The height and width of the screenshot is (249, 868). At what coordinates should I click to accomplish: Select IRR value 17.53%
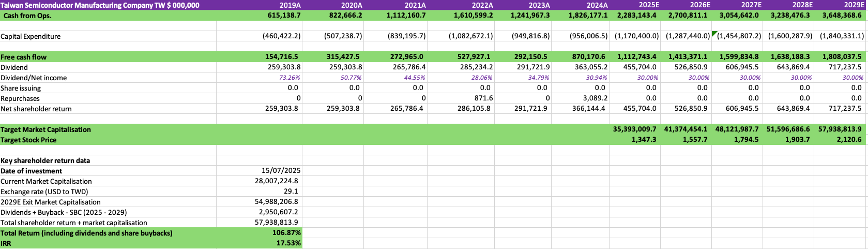288,243
